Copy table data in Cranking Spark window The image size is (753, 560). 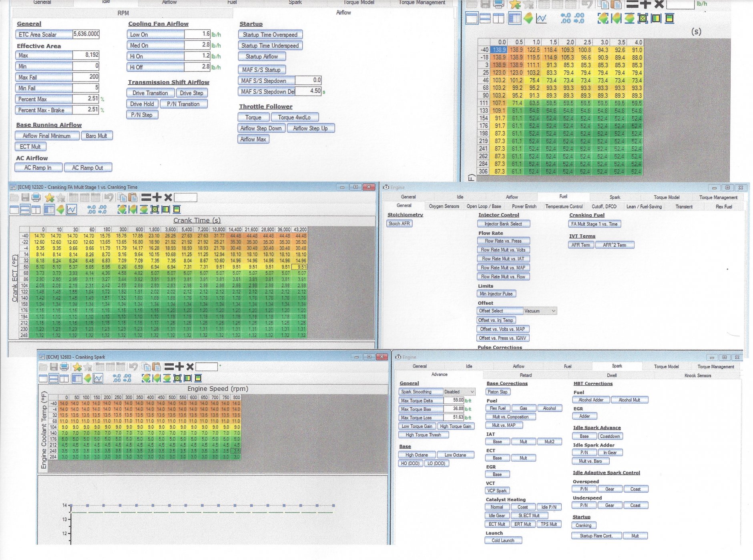coord(147,366)
